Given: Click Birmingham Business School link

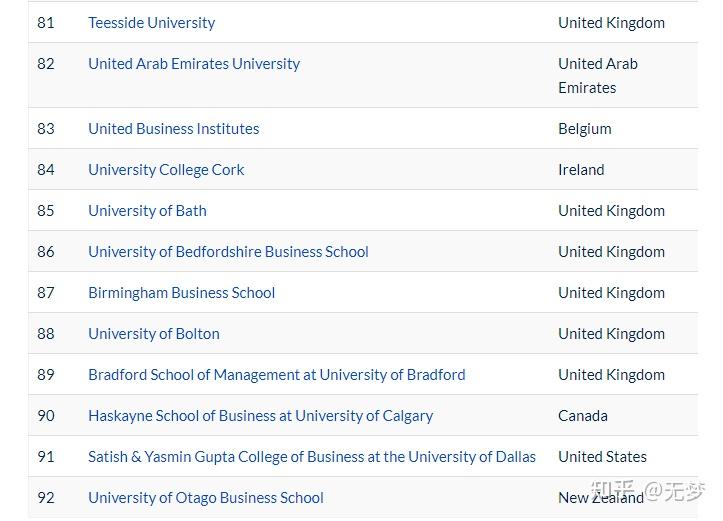Looking at the screenshot, I should 181,293.
